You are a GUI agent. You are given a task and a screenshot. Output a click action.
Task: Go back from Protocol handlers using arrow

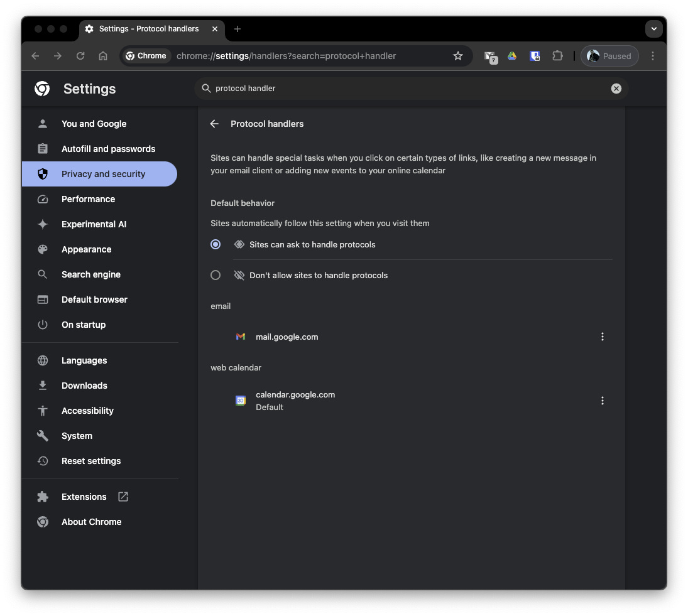pos(214,124)
